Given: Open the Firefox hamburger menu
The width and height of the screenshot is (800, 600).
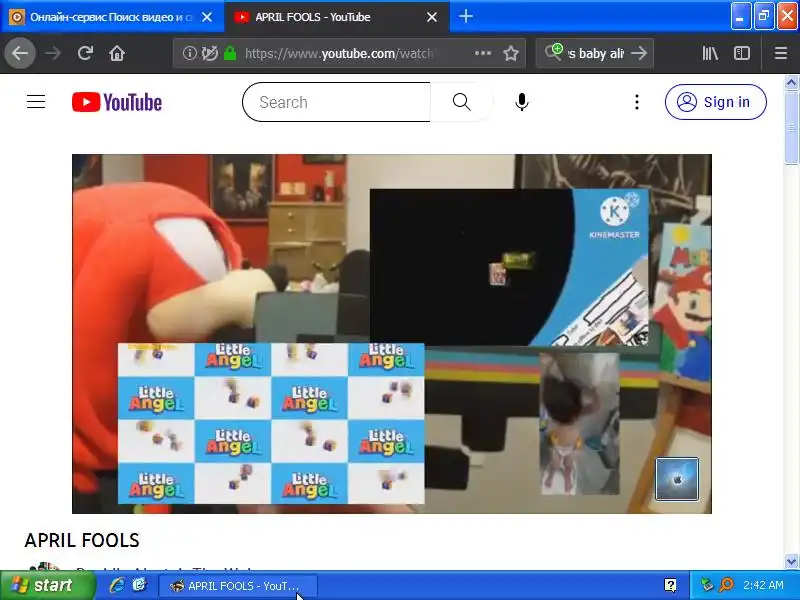Looking at the screenshot, I should 781,53.
